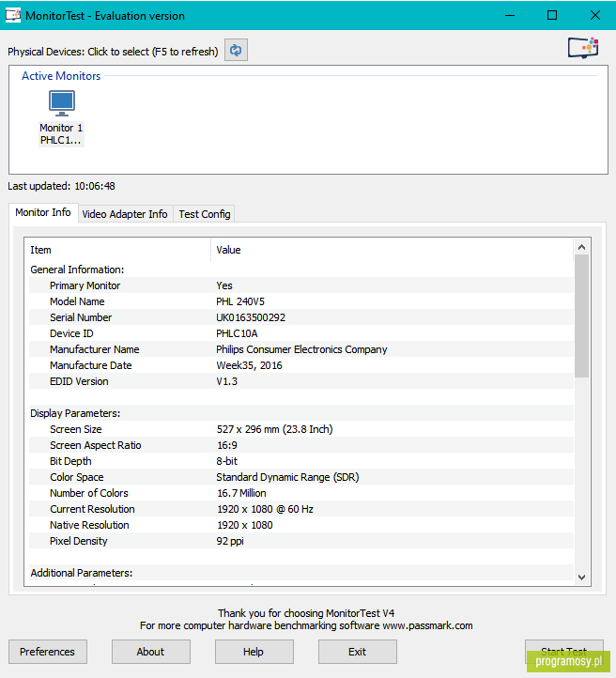Click the Additional Parameters heading
The image size is (616, 678).
(x=82, y=573)
